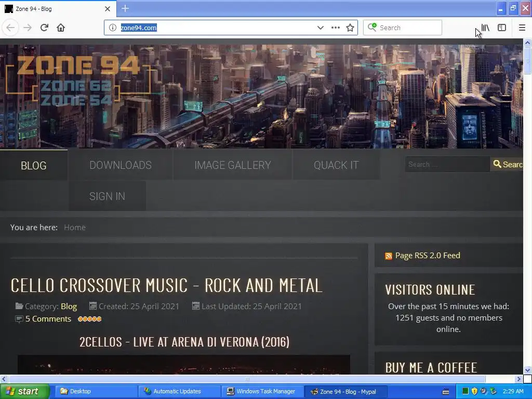Image resolution: width=532 pixels, height=399 pixels.
Task: Open the DOWNLOADS navigation item
Action: pos(121,165)
